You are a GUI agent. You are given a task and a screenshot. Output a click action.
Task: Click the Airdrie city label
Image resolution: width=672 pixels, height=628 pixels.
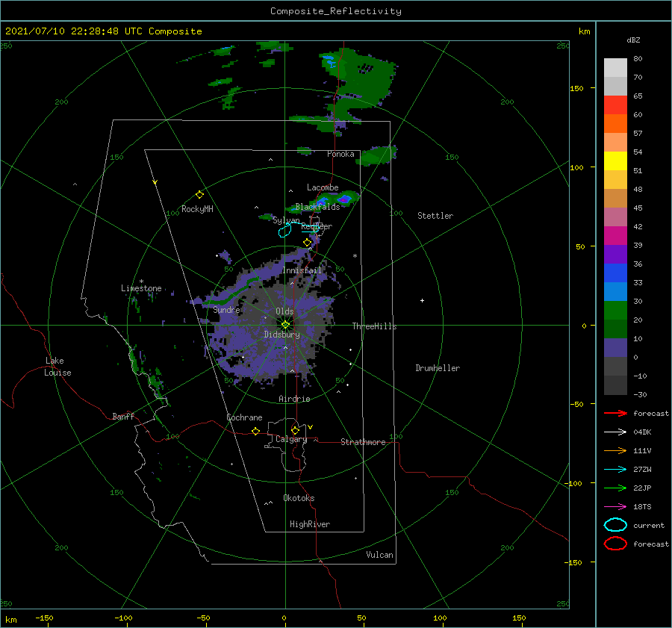point(294,399)
